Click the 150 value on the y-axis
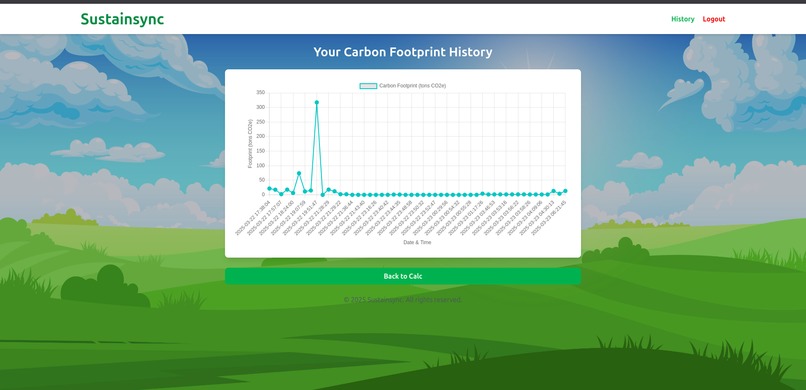Screen dimensions: 806x390 (261, 151)
